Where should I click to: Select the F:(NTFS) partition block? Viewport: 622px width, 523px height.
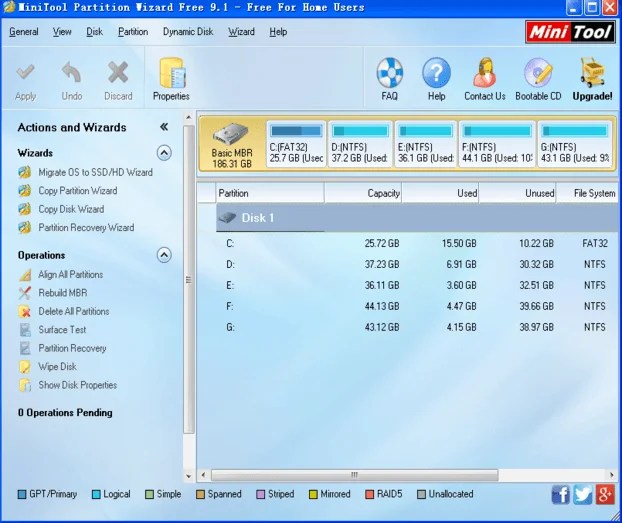pyautogui.click(x=497, y=144)
